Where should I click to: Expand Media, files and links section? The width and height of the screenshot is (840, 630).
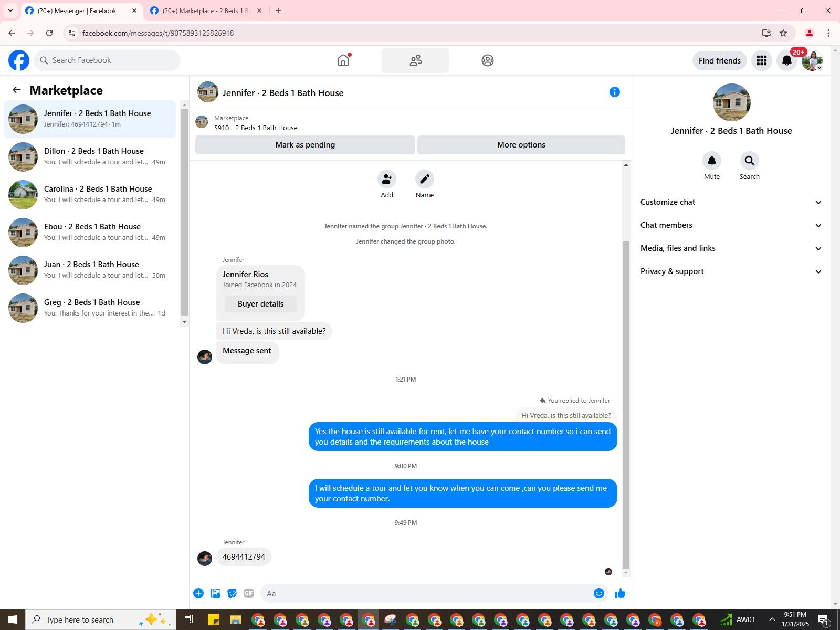(x=731, y=248)
